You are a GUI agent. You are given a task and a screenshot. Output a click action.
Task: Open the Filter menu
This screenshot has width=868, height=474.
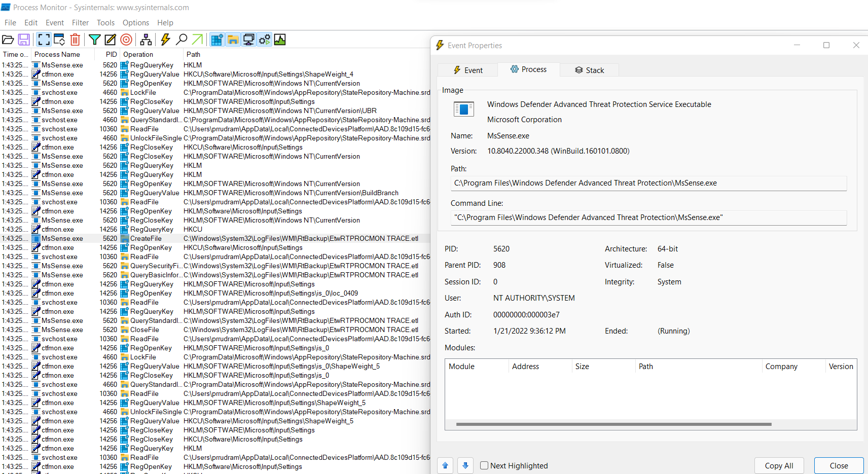(80, 23)
